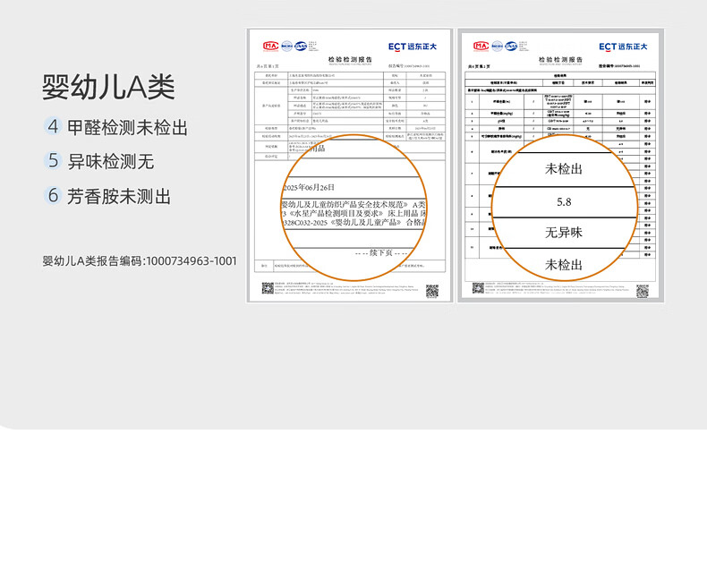Open the left test report page thumbnail
This screenshot has width=707, height=588.
coord(349,166)
